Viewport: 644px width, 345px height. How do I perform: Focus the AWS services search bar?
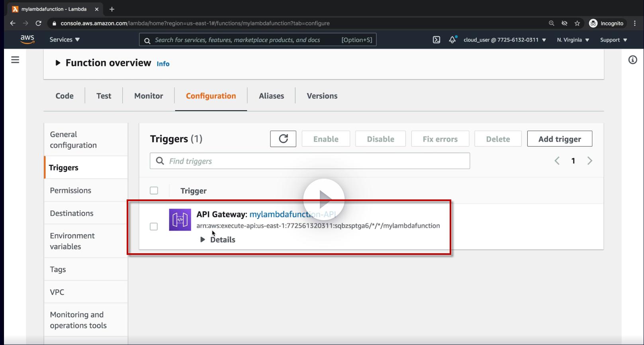[258, 40]
